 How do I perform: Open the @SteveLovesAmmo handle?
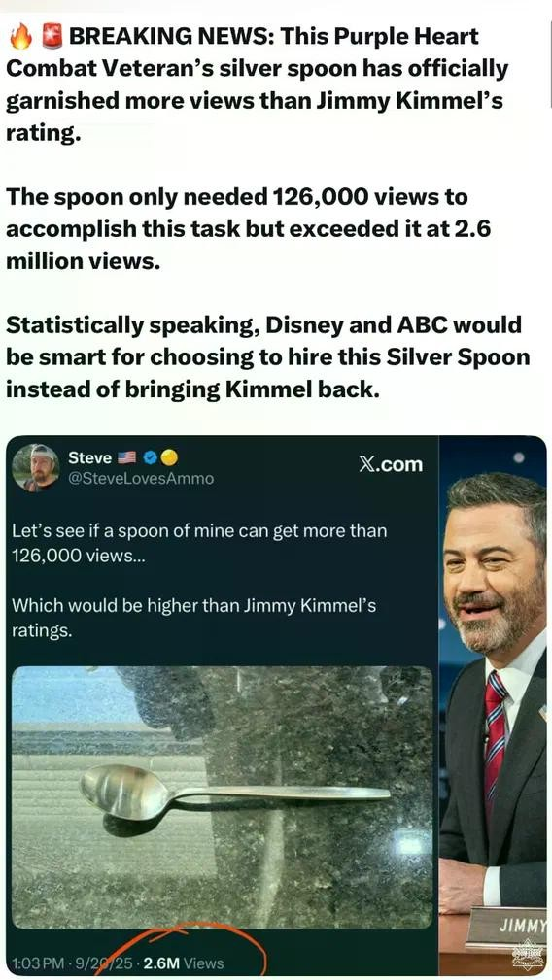141,479
